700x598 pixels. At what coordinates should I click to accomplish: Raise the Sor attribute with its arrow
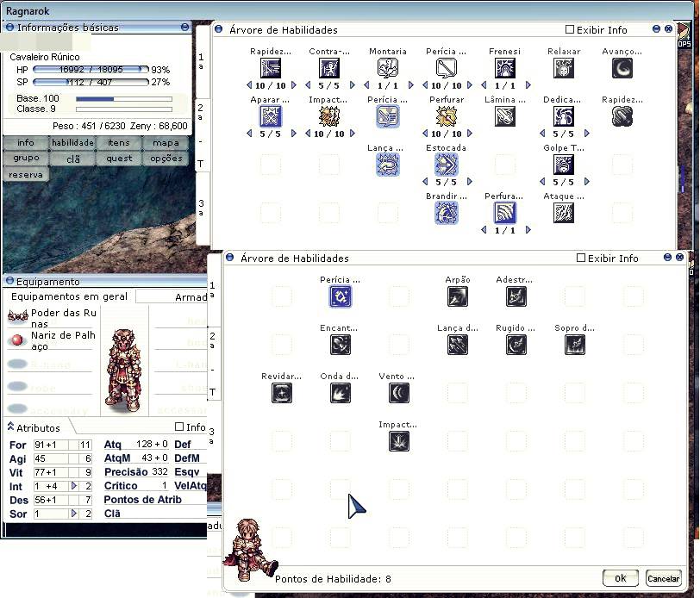coord(73,514)
